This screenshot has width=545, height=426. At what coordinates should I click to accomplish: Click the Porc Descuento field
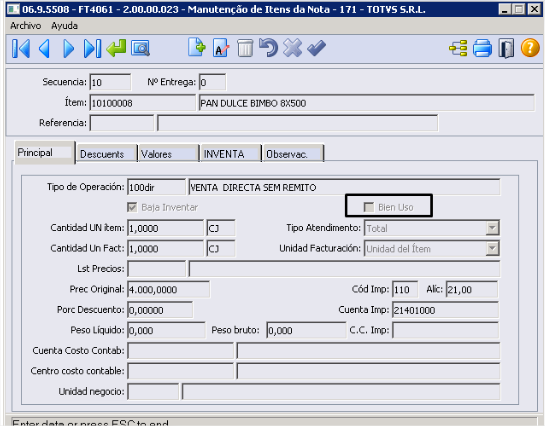(160, 310)
